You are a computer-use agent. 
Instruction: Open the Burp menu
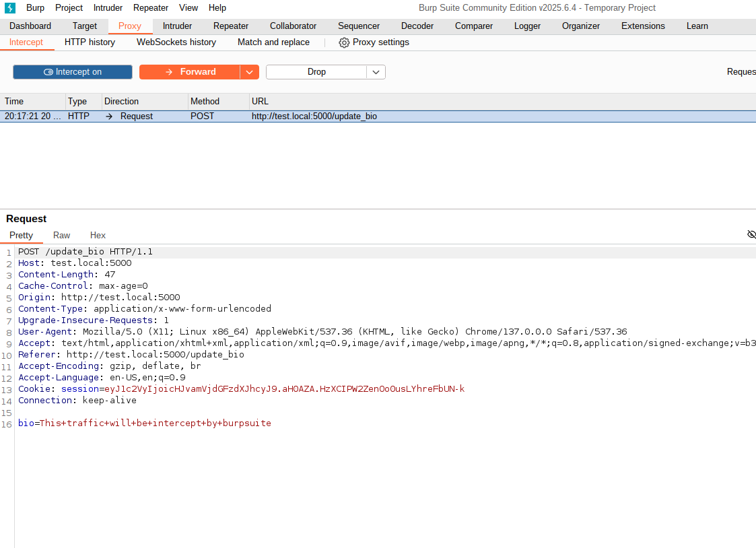(35, 7)
